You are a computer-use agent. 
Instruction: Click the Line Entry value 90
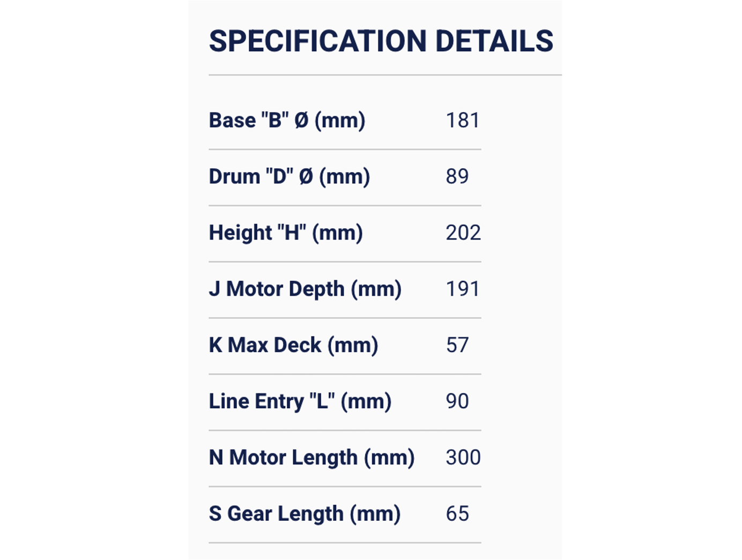[x=457, y=402]
